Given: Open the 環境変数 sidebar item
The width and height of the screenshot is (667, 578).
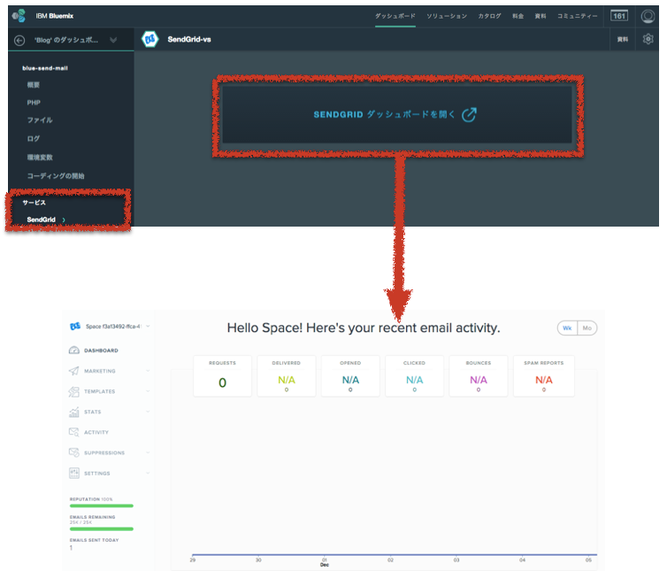Looking at the screenshot, I should pos(40,157).
